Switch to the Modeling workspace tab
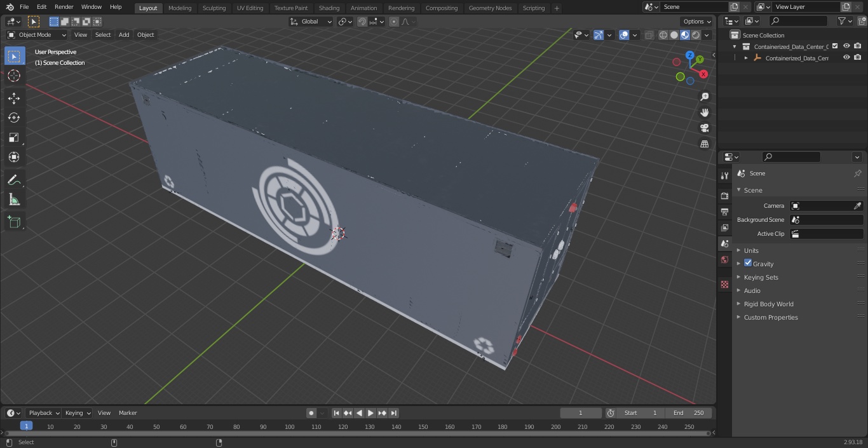 pyautogui.click(x=180, y=8)
